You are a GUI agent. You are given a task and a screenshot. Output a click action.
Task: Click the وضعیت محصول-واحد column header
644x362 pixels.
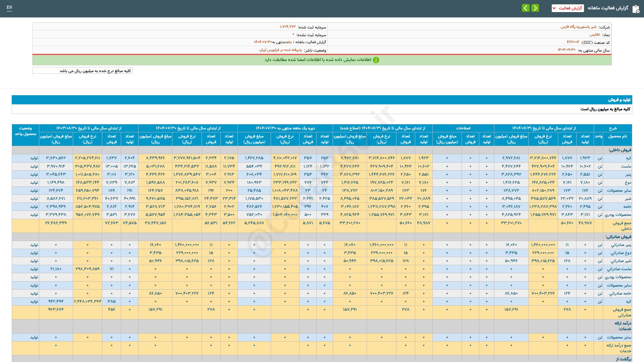point(25,131)
